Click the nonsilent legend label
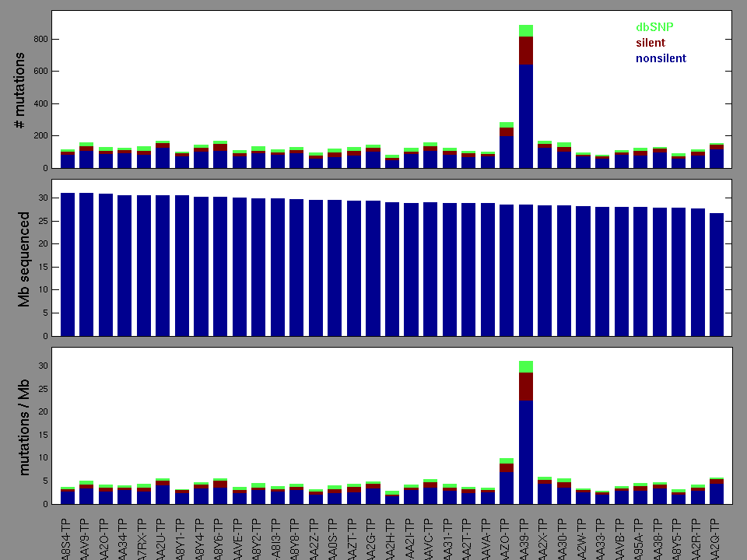The width and height of the screenshot is (747, 560). point(661,58)
